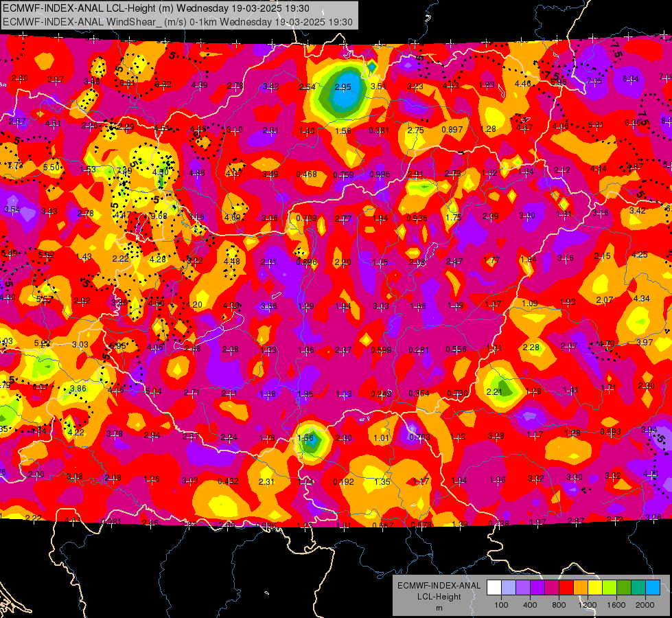Click the wind shear value 9.68
Screen dimensions: 672x618
(159, 216)
